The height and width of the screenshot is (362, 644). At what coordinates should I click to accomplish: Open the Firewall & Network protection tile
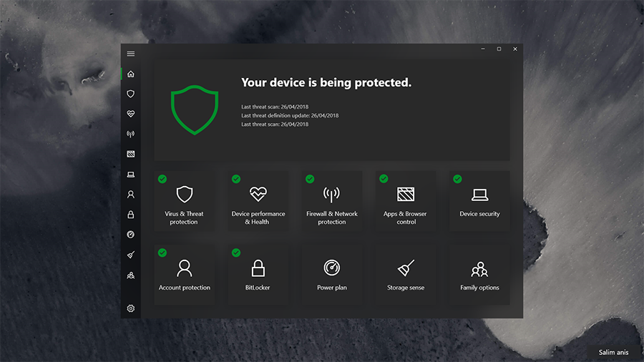tap(332, 201)
